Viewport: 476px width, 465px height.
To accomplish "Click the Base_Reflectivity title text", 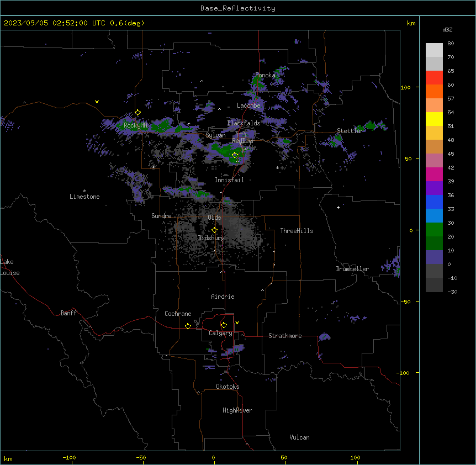I will point(238,8).
